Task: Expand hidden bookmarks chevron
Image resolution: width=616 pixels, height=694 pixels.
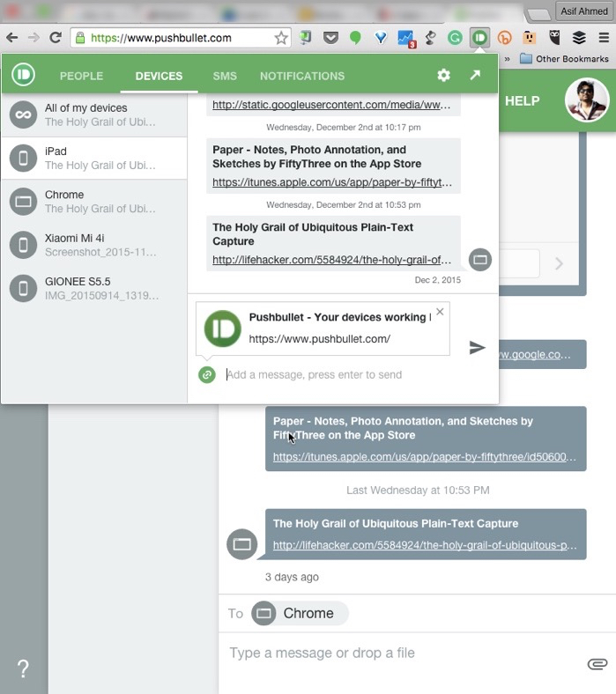Action: [x=507, y=59]
